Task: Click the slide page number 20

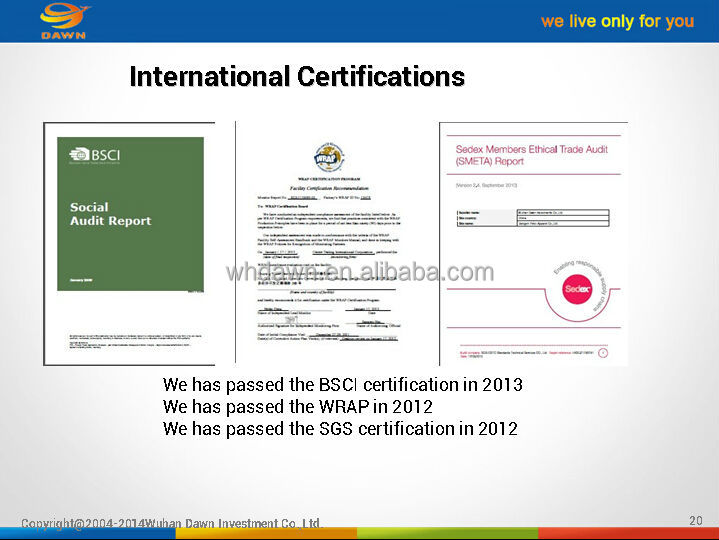Action: tap(696, 520)
